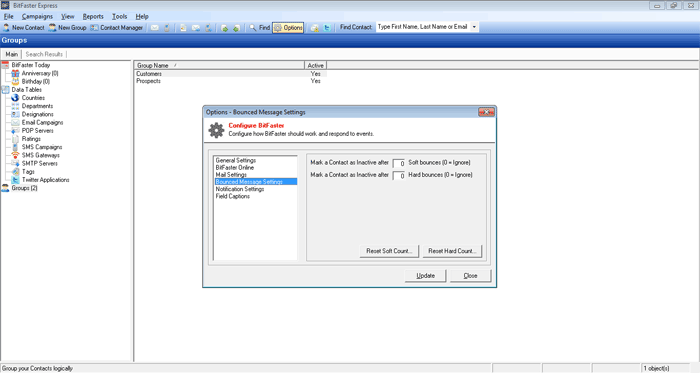Image resolution: width=700 pixels, height=373 pixels.
Task: Switch to the Main tab
Action: [12, 54]
